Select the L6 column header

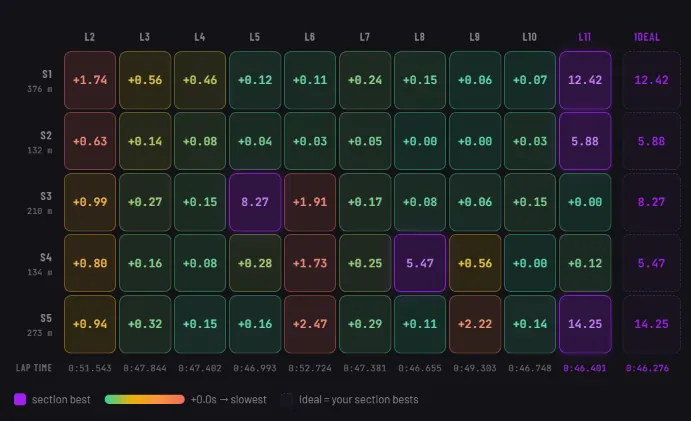310,37
